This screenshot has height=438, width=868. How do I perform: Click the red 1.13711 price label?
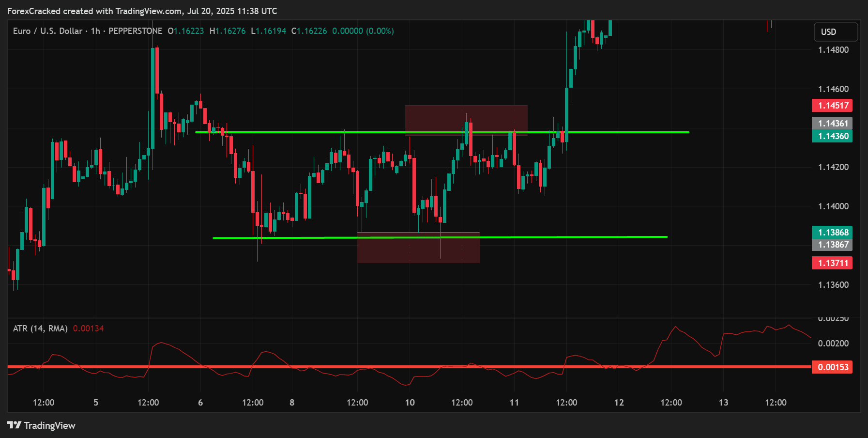coord(832,263)
